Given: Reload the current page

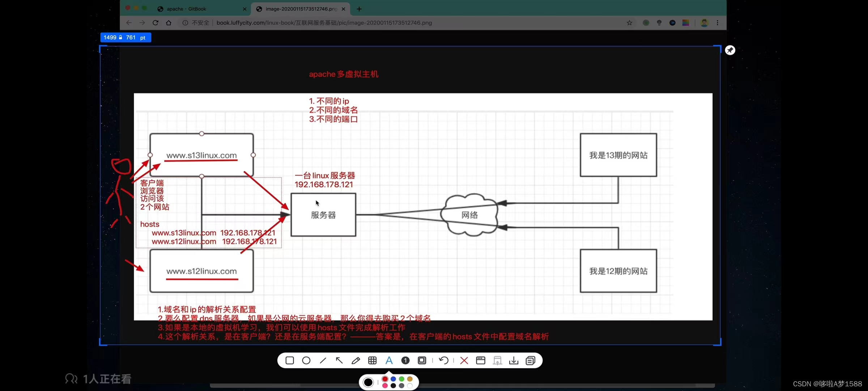Looking at the screenshot, I should click(x=156, y=23).
